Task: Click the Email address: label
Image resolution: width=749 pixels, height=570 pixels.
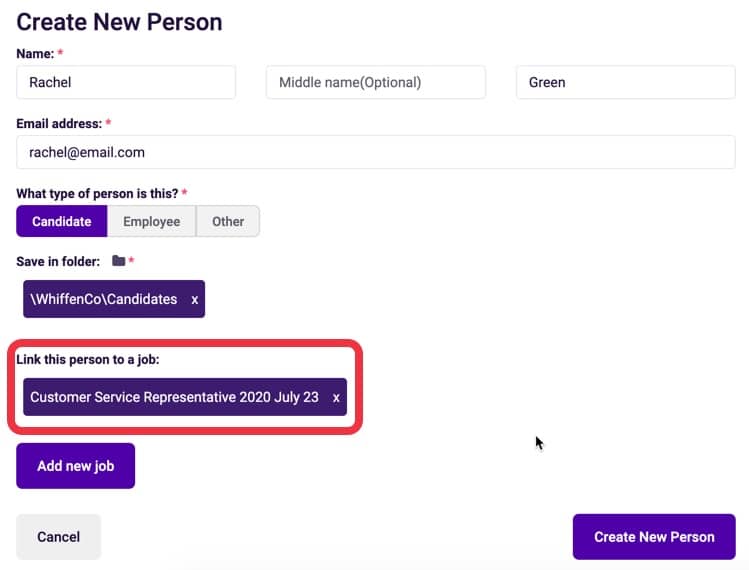Action: (x=59, y=124)
